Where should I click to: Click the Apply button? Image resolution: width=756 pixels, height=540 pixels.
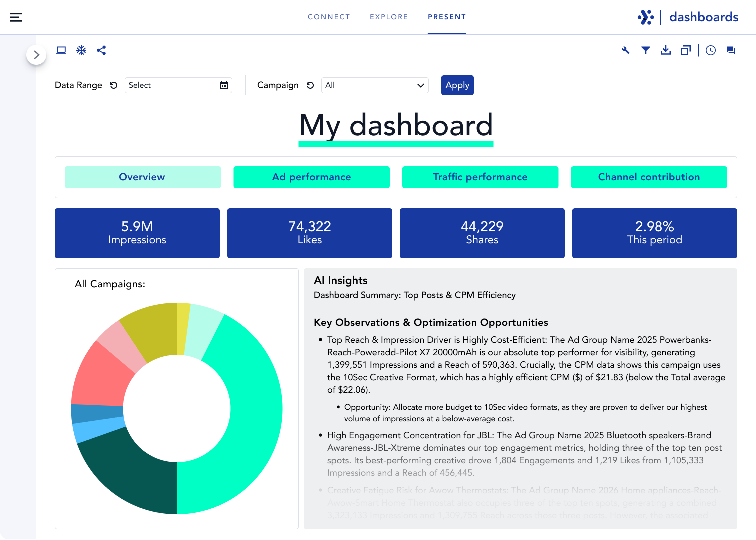tap(457, 85)
